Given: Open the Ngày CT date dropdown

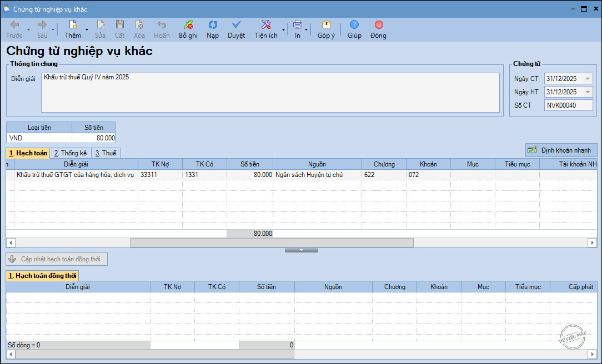Looking at the screenshot, I should (588, 79).
